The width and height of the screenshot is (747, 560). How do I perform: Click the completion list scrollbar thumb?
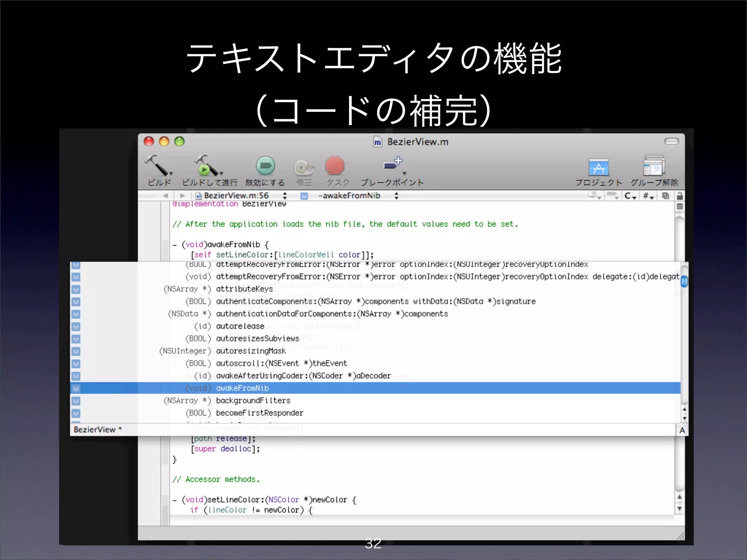pos(684,281)
